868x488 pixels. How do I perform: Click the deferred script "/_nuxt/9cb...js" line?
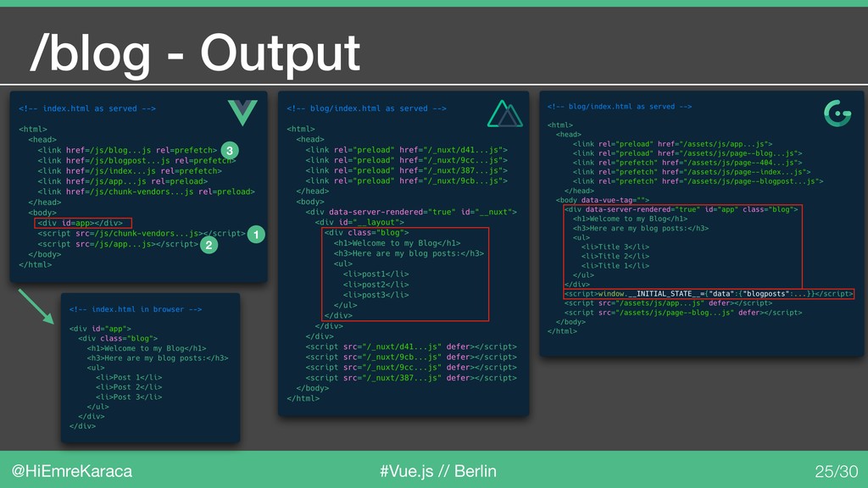[x=411, y=357]
